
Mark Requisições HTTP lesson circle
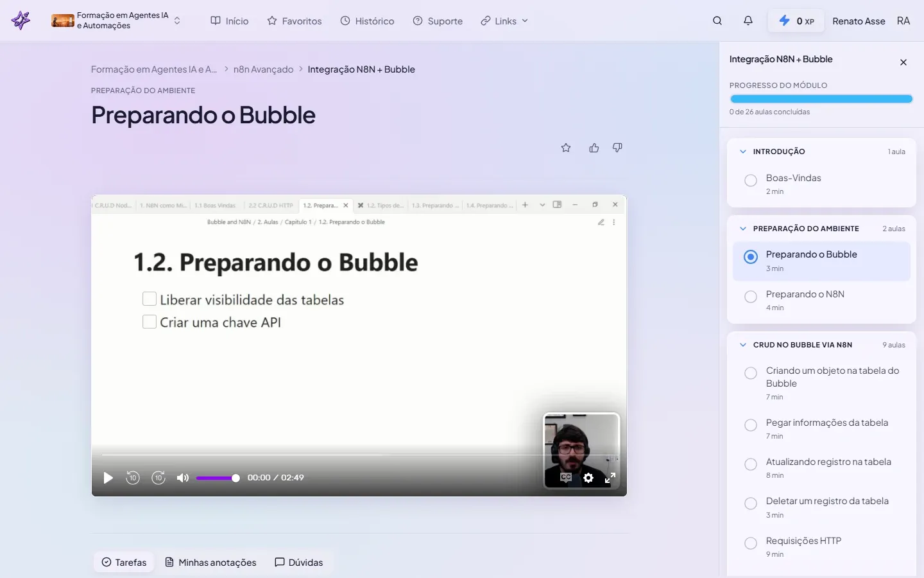[751, 543]
